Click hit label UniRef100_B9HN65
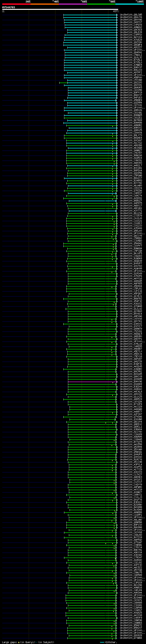This screenshot has width=146, height=644. point(131,115)
